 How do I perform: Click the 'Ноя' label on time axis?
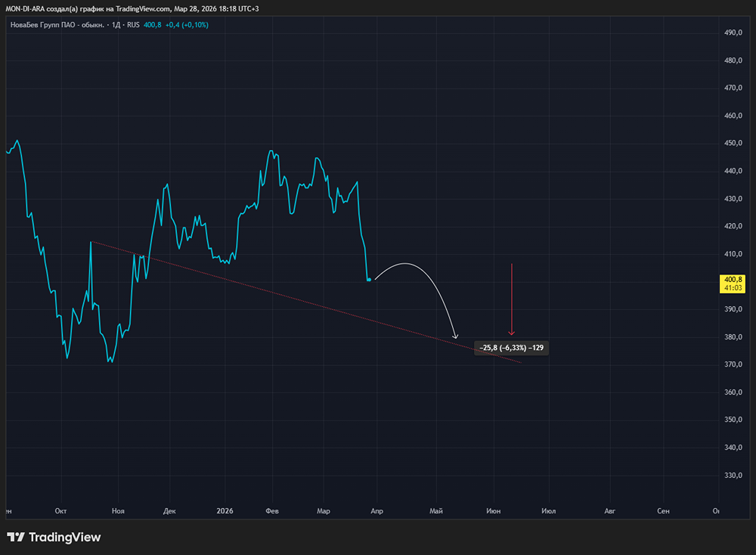pos(118,511)
